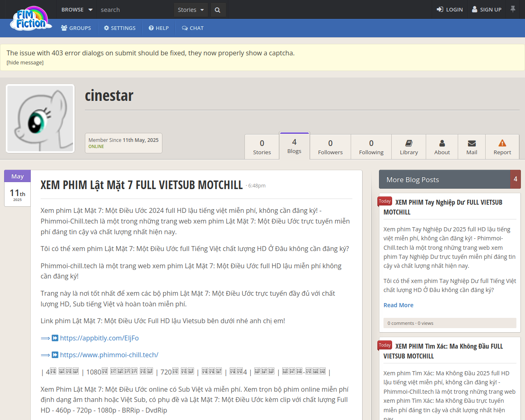Screen dimensions: 525x420
Task: Open cinestar's avatar image
Action: [40, 119]
